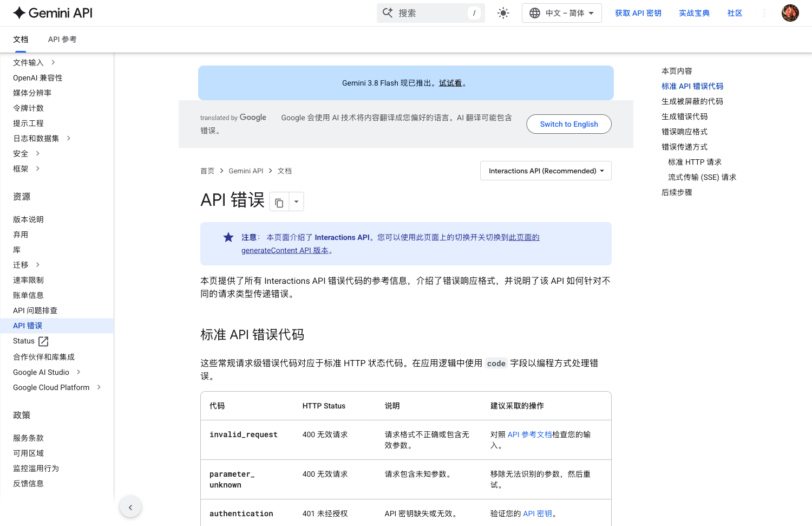Click the Gemini API breadcrumb

tap(246, 171)
